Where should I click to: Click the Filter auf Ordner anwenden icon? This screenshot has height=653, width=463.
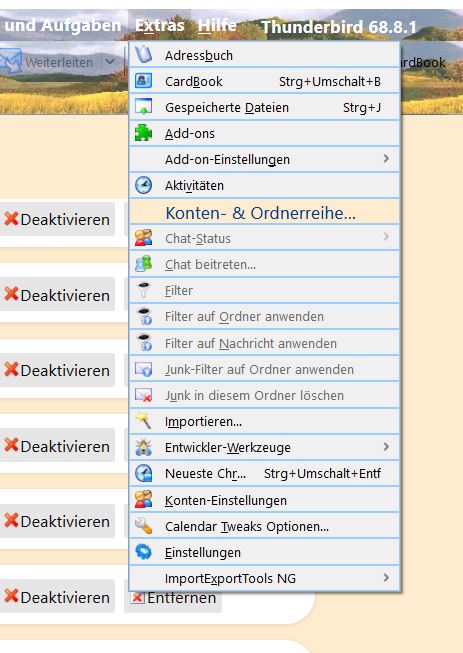[x=144, y=316]
